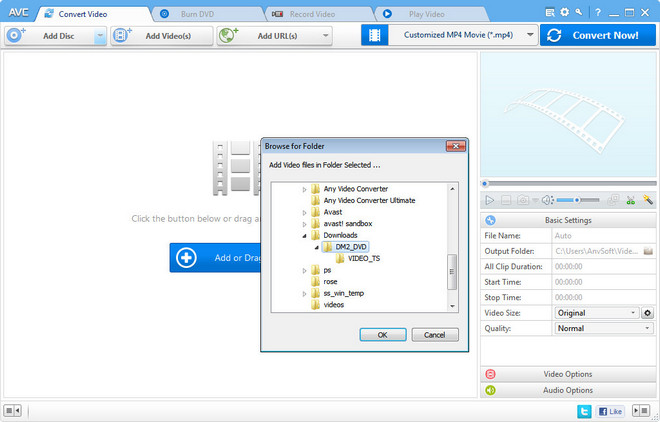660x422 pixels.
Task: Open the Quality dropdown
Action: click(604, 328)
